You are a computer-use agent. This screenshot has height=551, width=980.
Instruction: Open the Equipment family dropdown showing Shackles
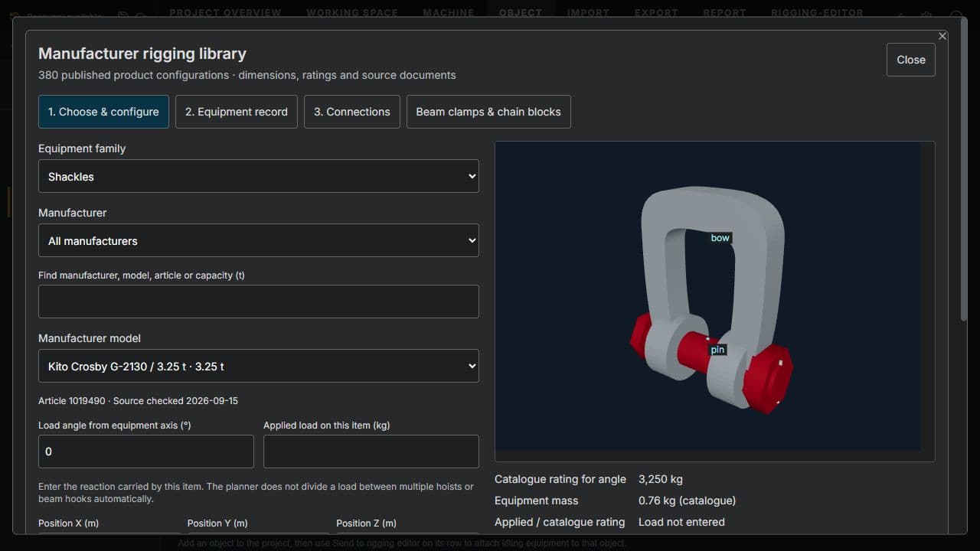coord(259,176)
